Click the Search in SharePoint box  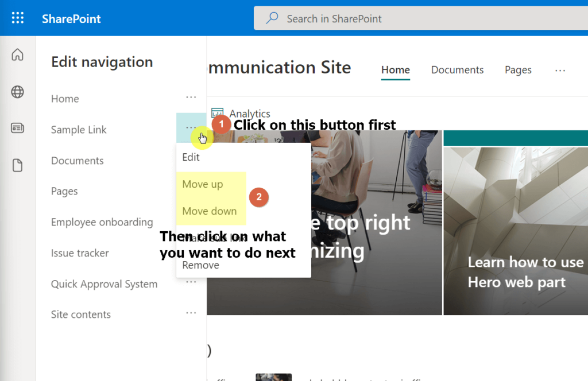click(x=421, y=18)
